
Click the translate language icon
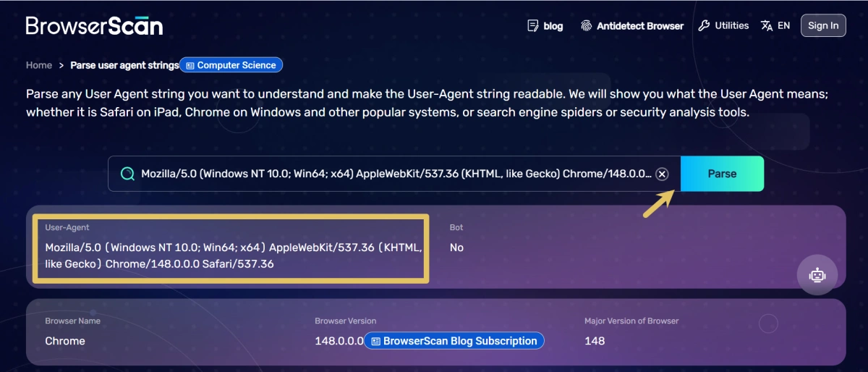[x=767, y=25]
